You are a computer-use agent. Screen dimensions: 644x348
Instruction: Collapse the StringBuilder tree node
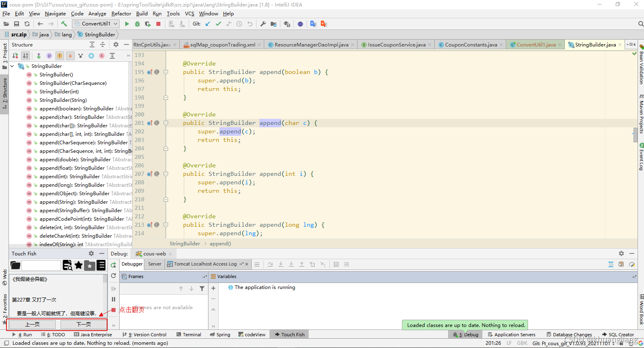[12, 66]
